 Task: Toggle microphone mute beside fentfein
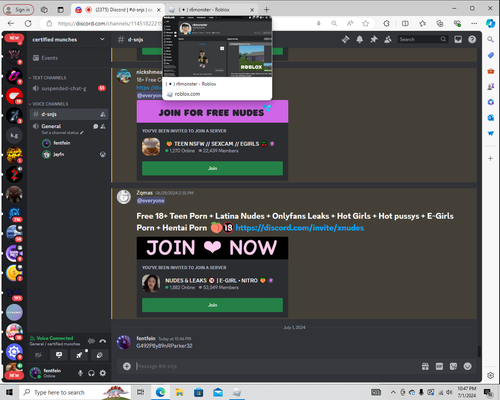click(80, 373)
